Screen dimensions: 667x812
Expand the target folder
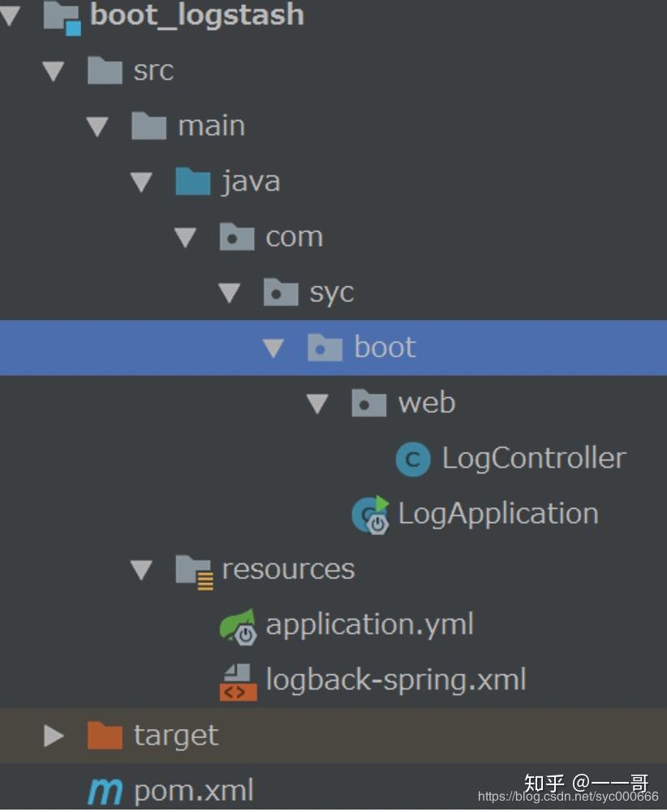pos(53,735)
